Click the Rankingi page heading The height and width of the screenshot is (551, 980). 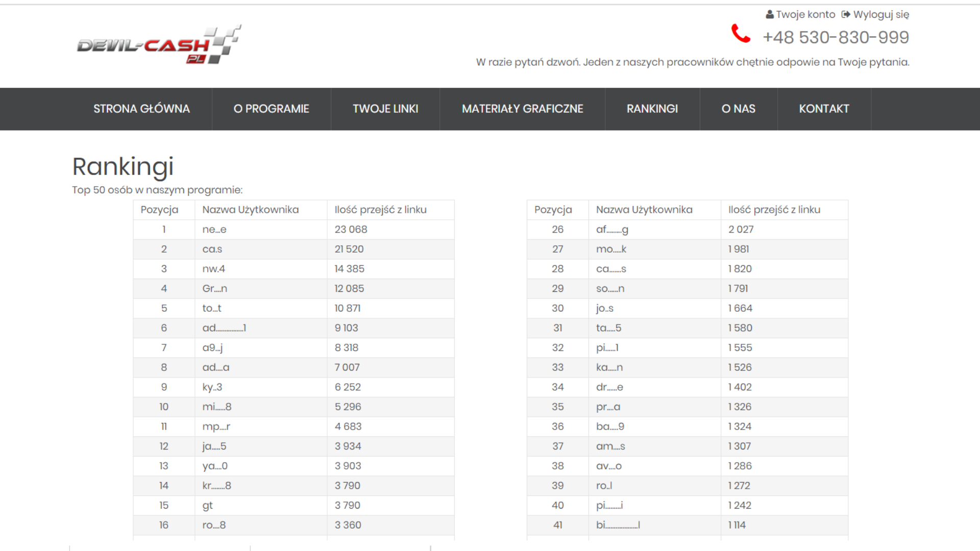123,167
